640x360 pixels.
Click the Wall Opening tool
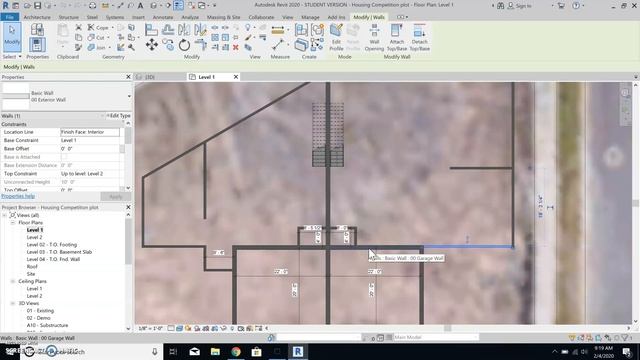(x=374, y=37)
